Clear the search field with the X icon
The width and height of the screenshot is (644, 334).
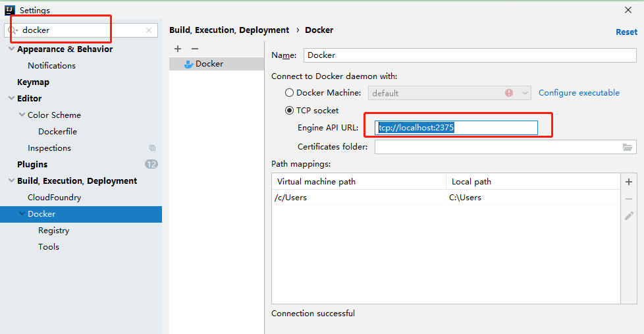149,30
